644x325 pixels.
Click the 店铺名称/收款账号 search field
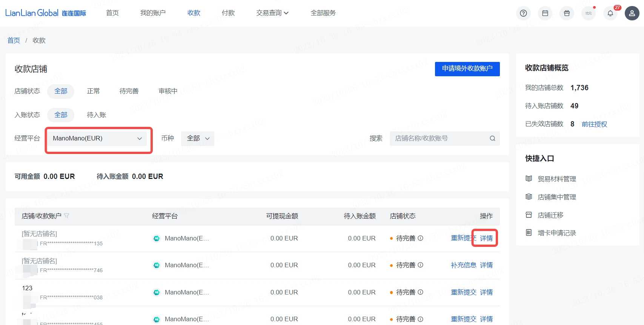pos(445,139)
